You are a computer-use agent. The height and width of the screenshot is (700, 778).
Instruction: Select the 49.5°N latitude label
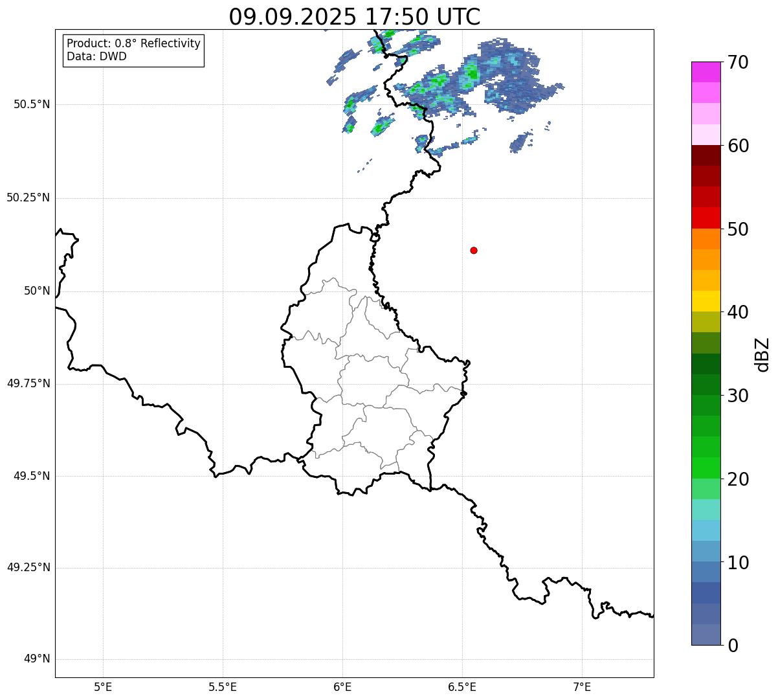point(31,476)
